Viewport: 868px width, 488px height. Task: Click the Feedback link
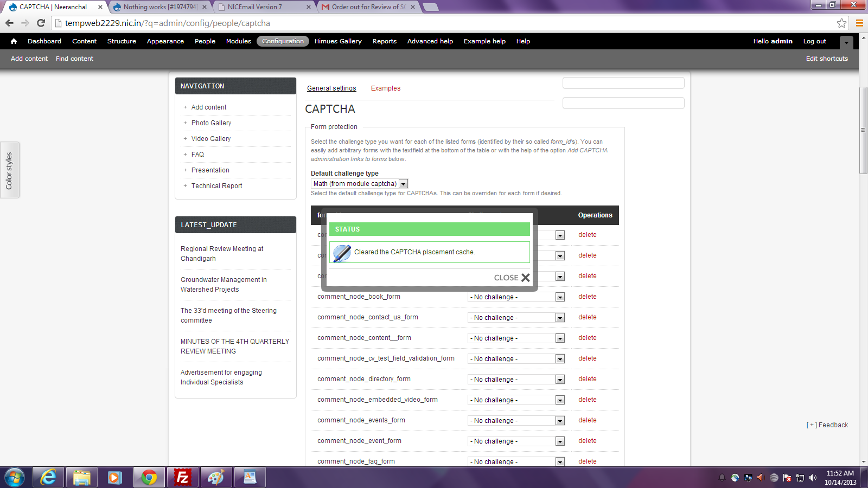click(x=827, y=425)
